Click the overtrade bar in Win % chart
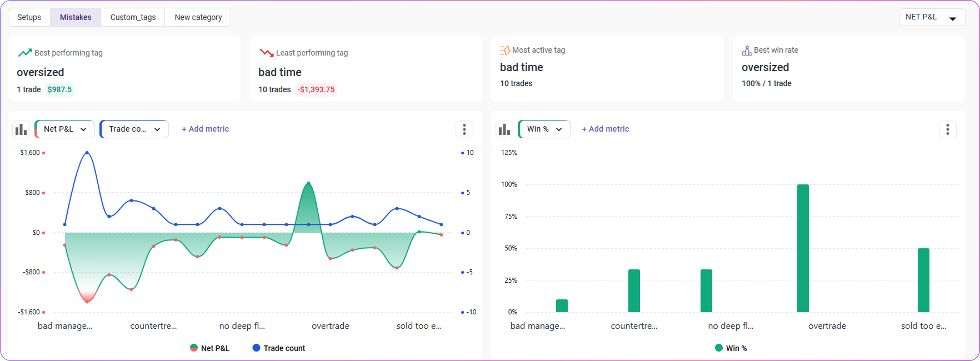980x361 pixels. 803,248
